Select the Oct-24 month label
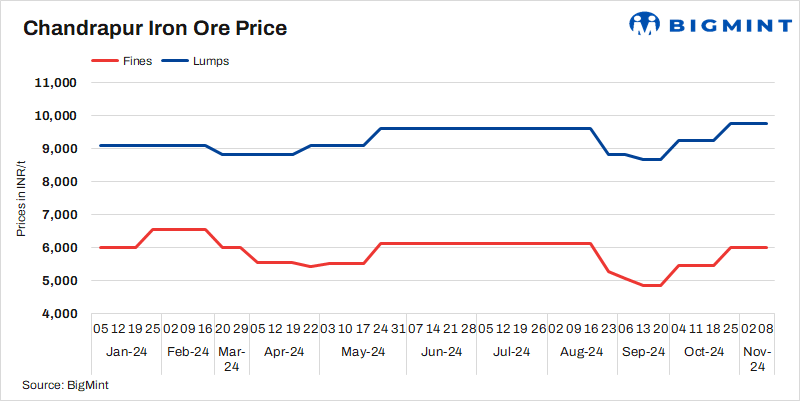The image size is (800, 401). (x=703, y=352)
